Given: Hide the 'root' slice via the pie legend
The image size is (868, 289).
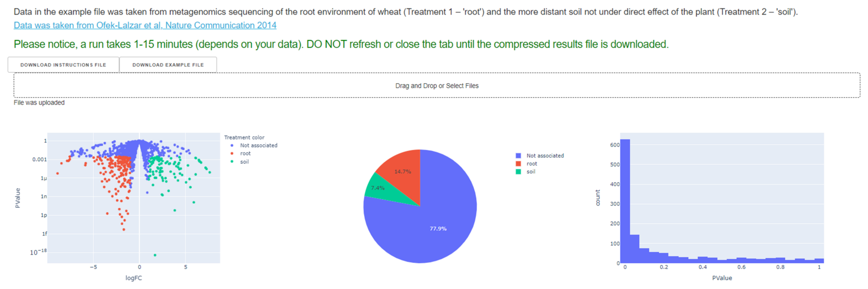Looking at the screenshot, I should tap(532, 164).
